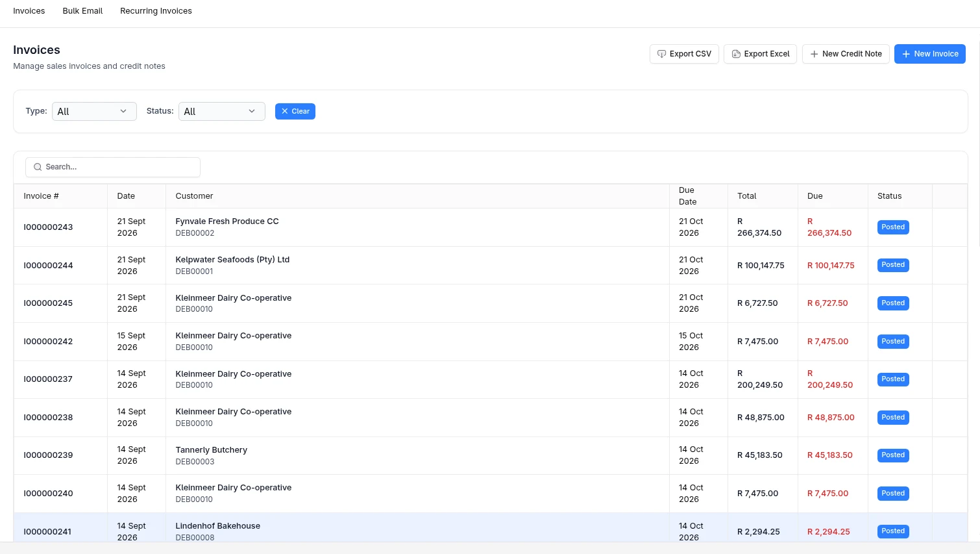Select invoice I000000245
The width and height of the screenshot is (980, 554).
[x=48, y=303]
